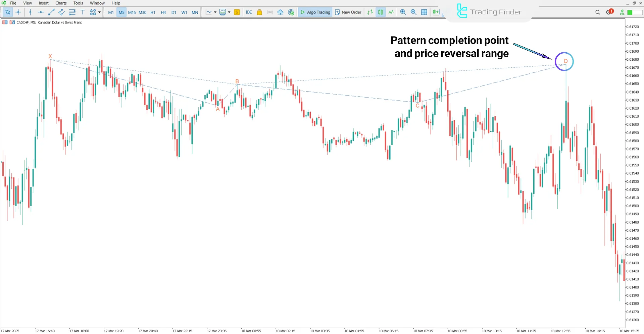Select the Text annotation tool
This screenshot has width=644, height=334.
(x=83, y=12)
